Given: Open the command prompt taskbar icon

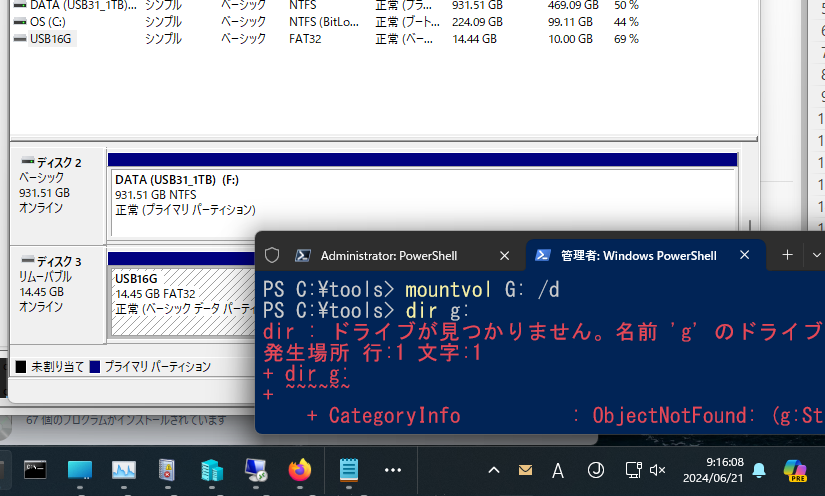Looking at the screenshot, I should (x=35, y=470).
